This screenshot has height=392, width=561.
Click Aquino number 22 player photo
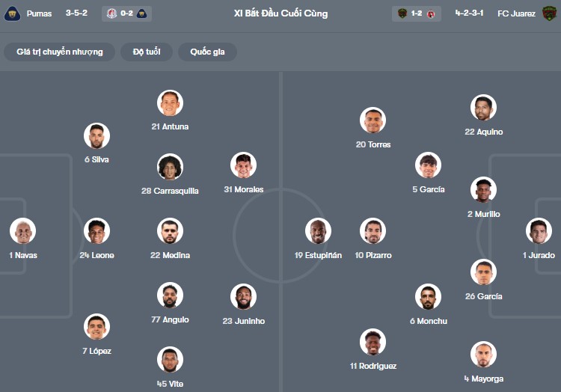pyautogui.click(x=484, y=108)
